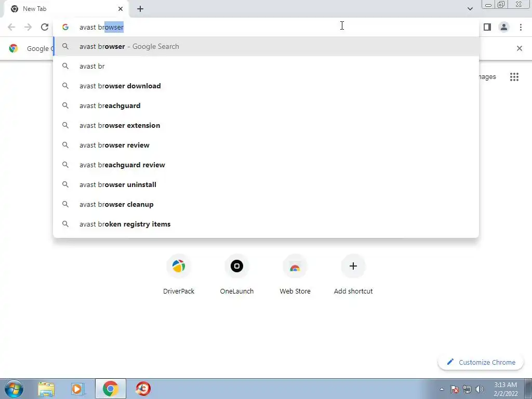The width and height of the screenshot is (532, 399).
Task: Launch Windows Media Player from taskbar
Action: click(78, 389)
